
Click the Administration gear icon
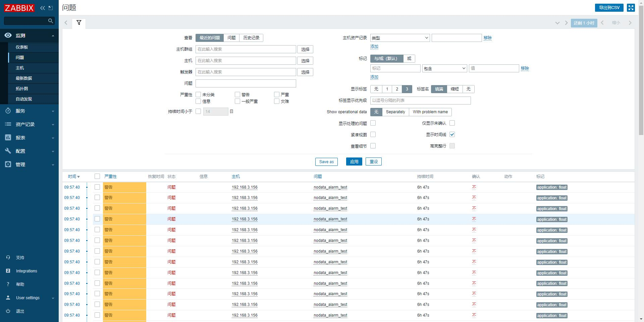pos(8,164)
